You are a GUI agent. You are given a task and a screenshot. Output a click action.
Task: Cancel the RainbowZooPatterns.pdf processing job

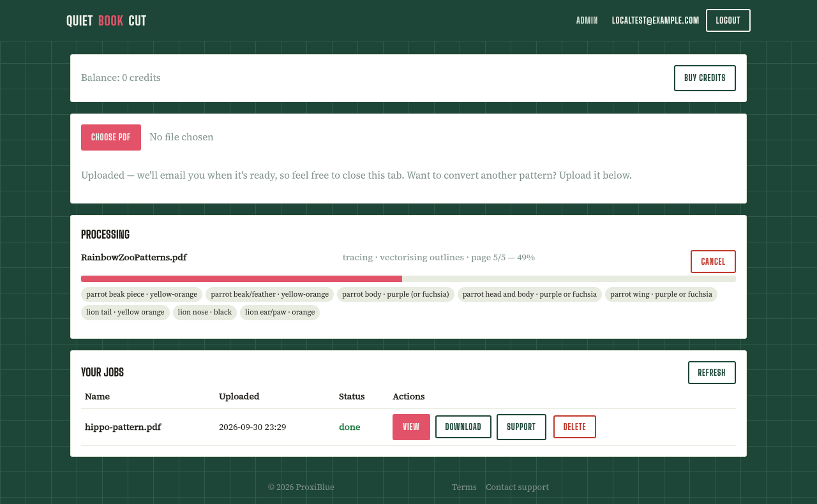(x=713, y=262)
